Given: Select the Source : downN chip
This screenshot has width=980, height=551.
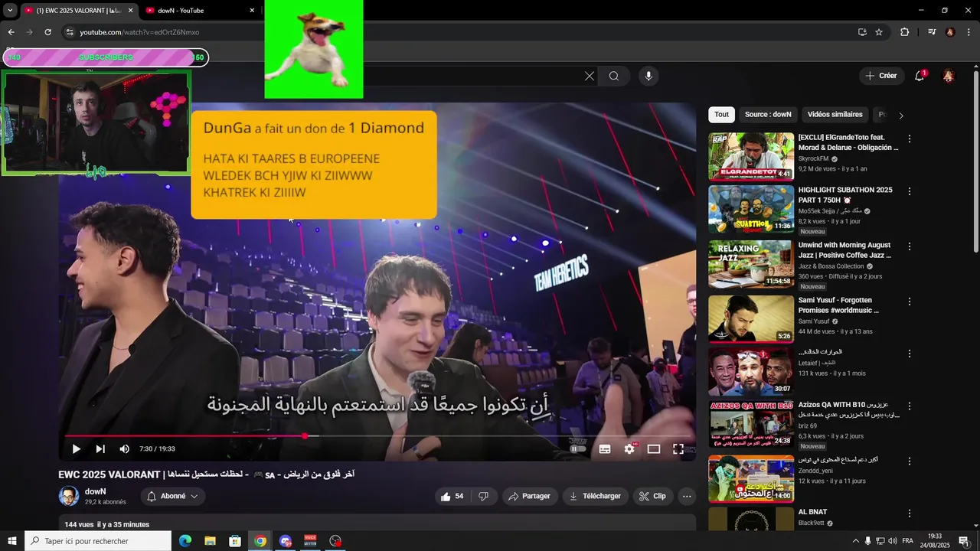Looking at the screenshot, I should point(768,115).
